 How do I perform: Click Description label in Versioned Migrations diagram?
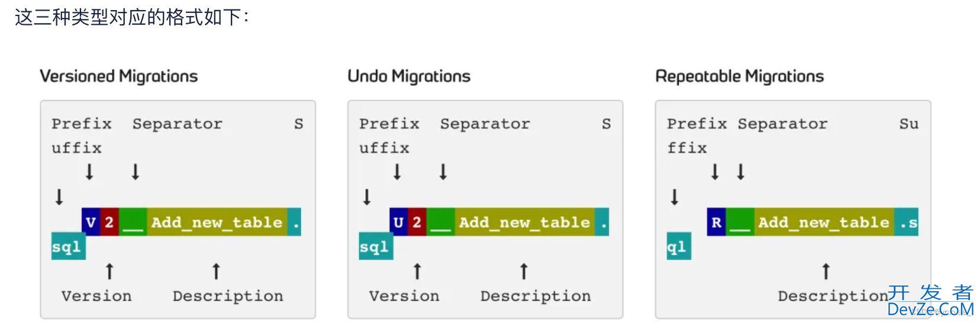228,296
